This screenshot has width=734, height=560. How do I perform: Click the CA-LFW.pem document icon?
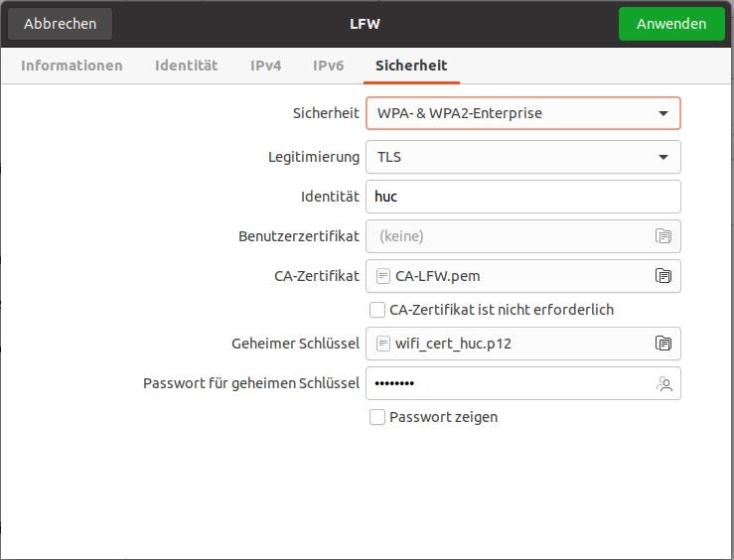tap(383, 276)
